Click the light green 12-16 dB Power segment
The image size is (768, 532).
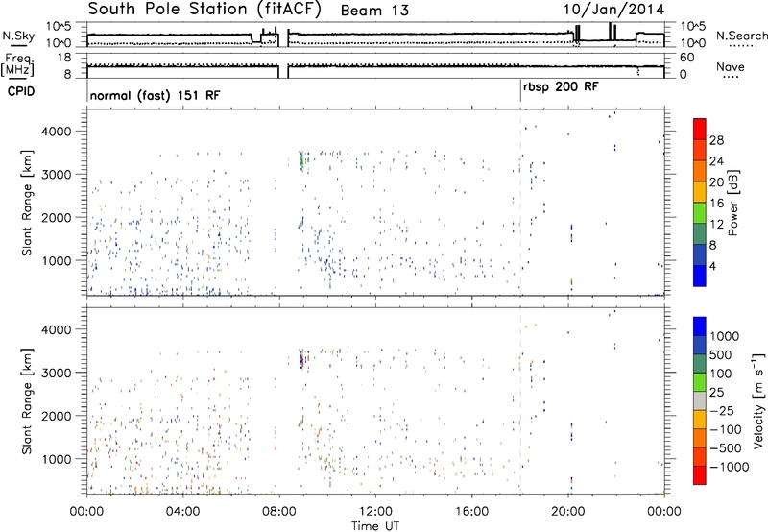pyautogui.click(x=700, y=212)
